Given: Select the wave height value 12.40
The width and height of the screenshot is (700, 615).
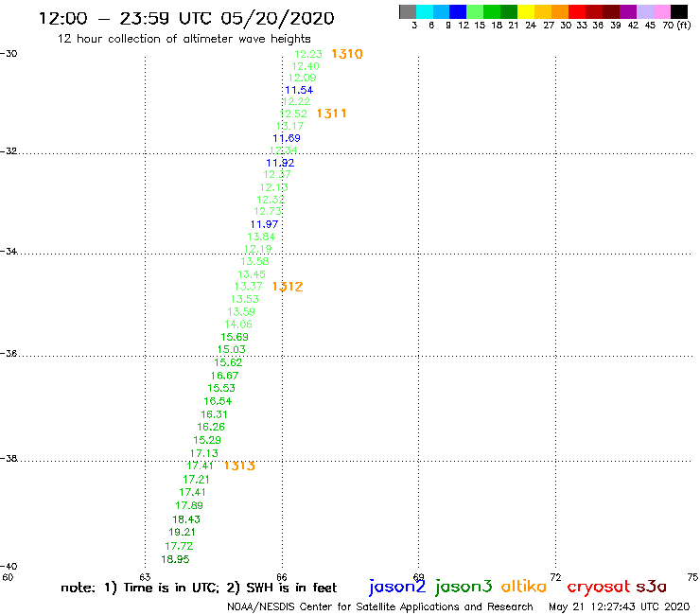Looking at the screenshot, I should 306,66.
